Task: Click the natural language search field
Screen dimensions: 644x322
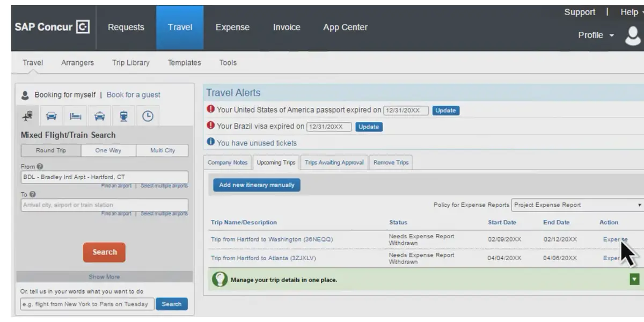Action: click(x=86, y=304)
